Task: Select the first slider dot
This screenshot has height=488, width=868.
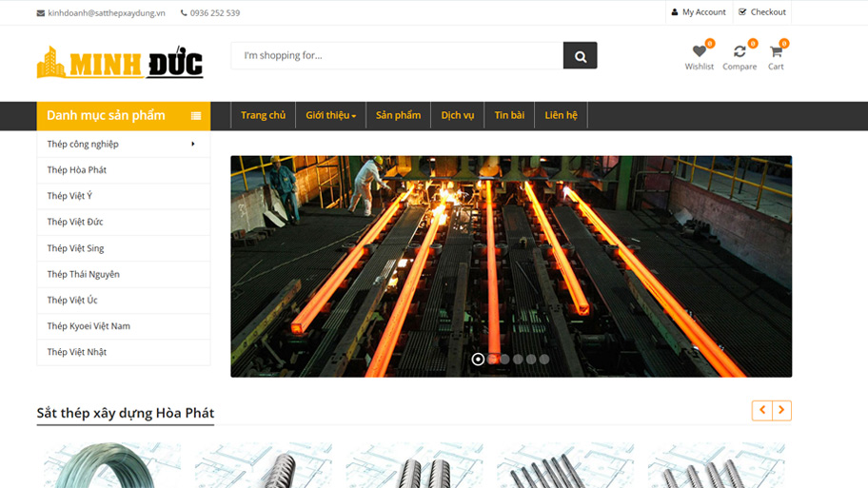Action: [478, 359]
